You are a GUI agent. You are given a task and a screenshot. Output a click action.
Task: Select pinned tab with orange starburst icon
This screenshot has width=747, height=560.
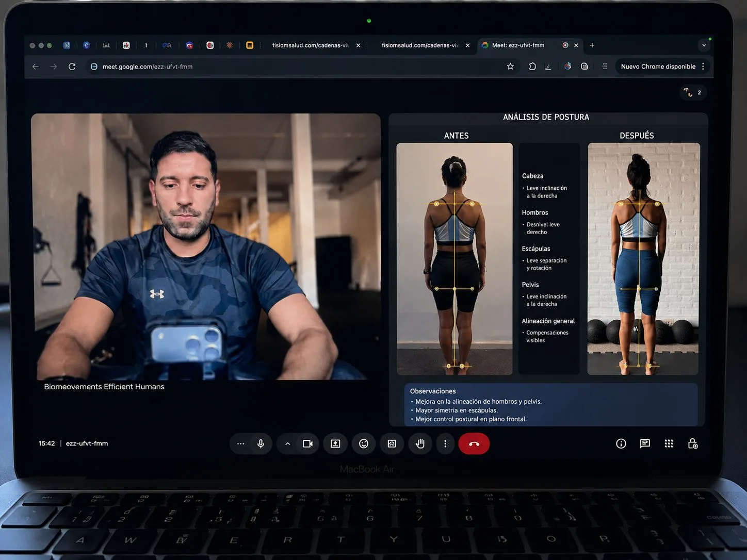click(x=230, y=45)
